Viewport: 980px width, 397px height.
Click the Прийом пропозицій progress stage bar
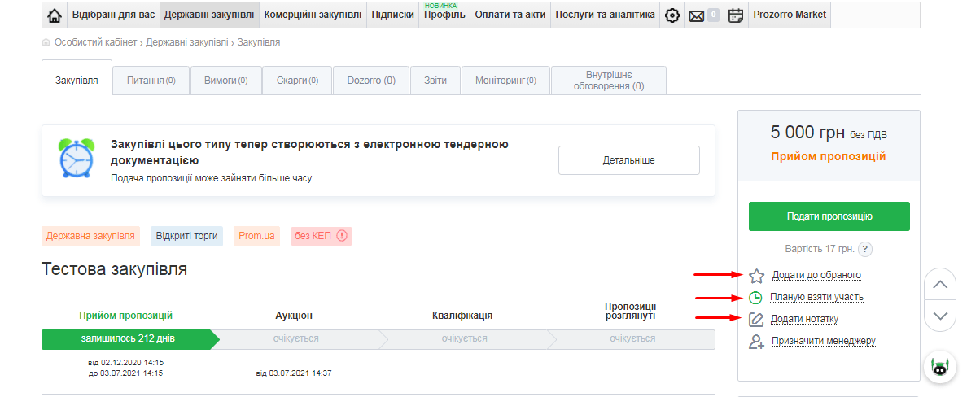click(126, 338)
